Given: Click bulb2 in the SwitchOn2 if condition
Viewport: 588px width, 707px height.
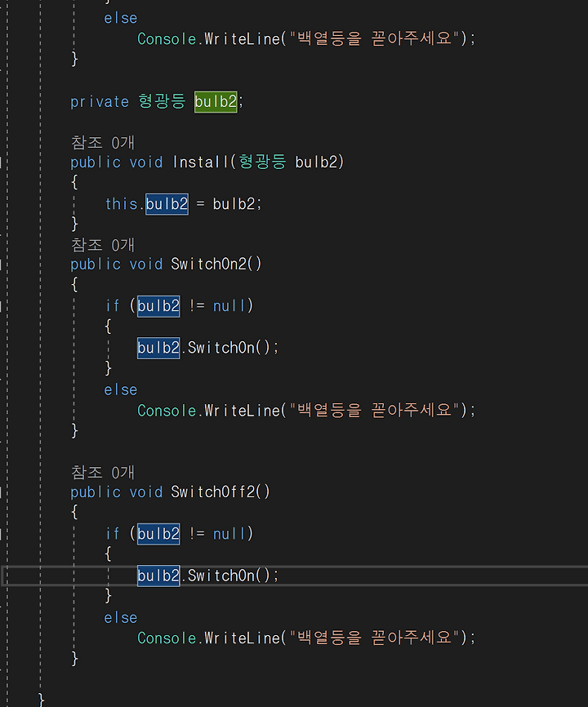Looking at the screenshot, I should [158, 306].
